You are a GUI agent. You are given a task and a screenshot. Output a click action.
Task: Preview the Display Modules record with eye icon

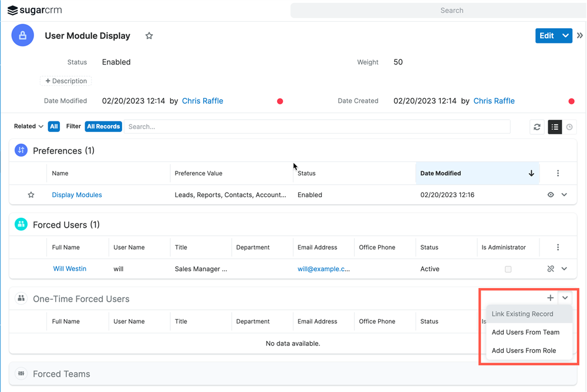(551, 195)
